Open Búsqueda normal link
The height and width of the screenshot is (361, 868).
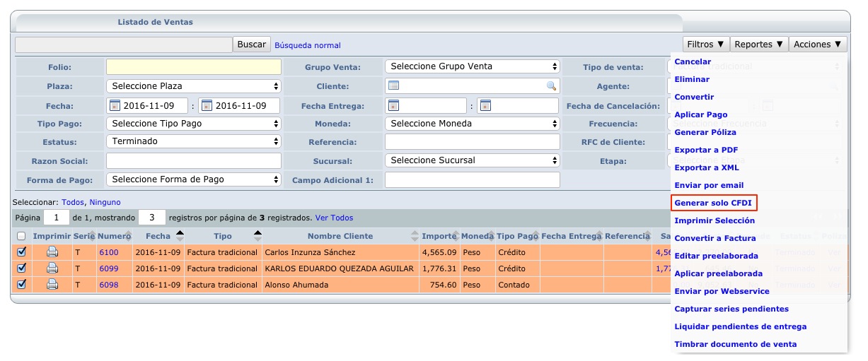pyautogui.click(x=308, y=45)
